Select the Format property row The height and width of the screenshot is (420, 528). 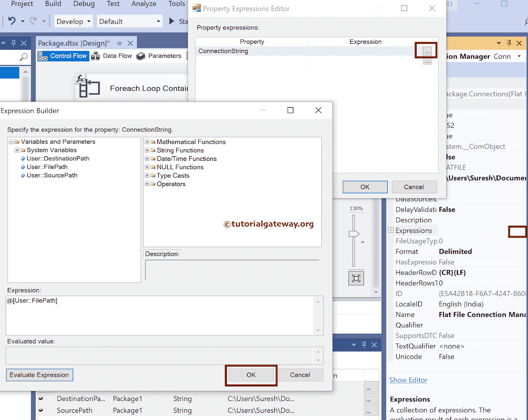(460, 251)
